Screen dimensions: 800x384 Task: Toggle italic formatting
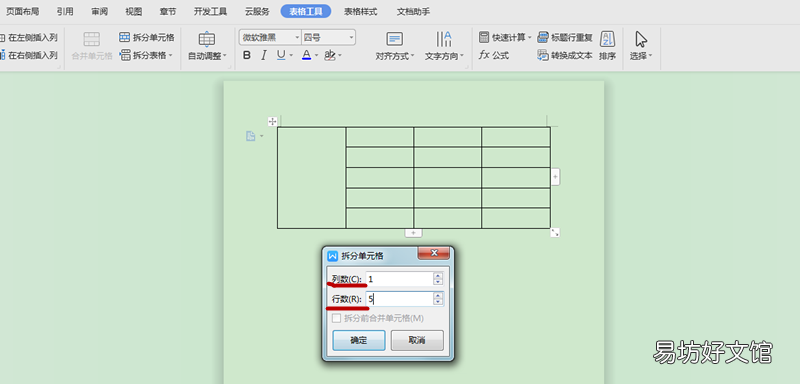tap(264, 55)
